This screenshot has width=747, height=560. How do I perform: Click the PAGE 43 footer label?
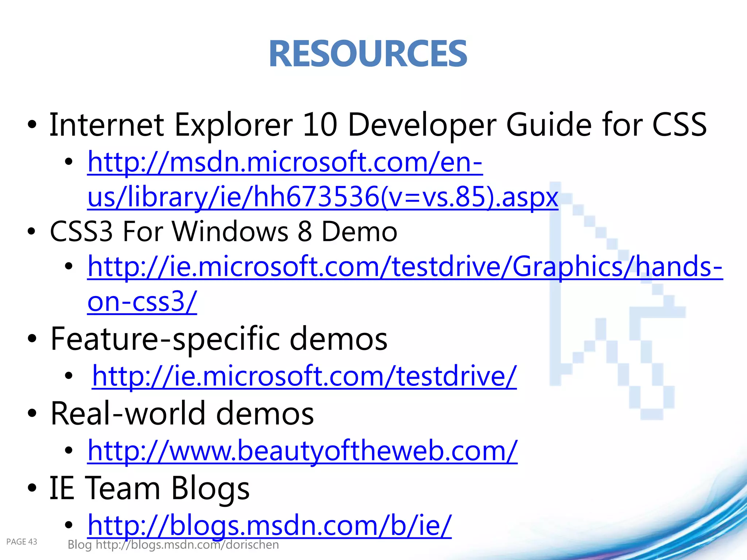[22, 542]
